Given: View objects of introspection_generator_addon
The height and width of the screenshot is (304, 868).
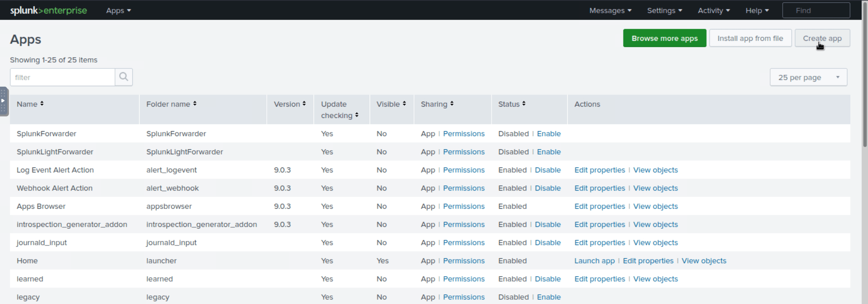Looking at the screenshot, I should click(x=656, y=224).
